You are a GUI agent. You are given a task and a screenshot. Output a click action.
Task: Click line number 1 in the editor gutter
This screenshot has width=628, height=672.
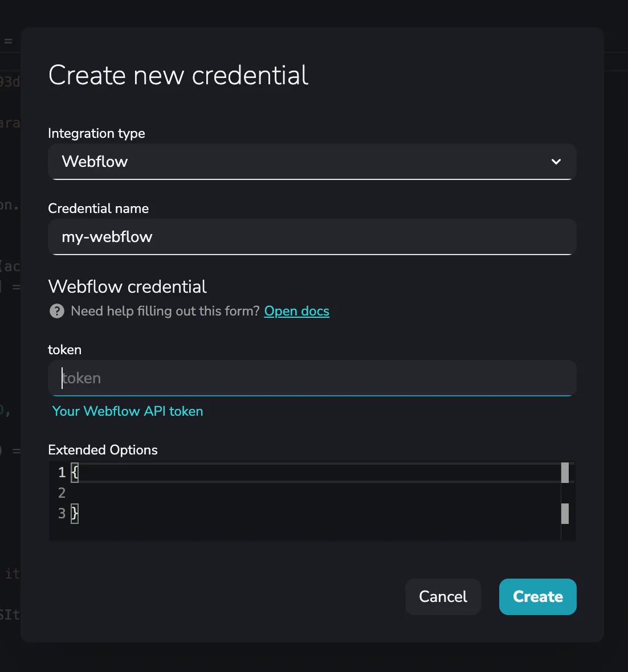[62, 472]
